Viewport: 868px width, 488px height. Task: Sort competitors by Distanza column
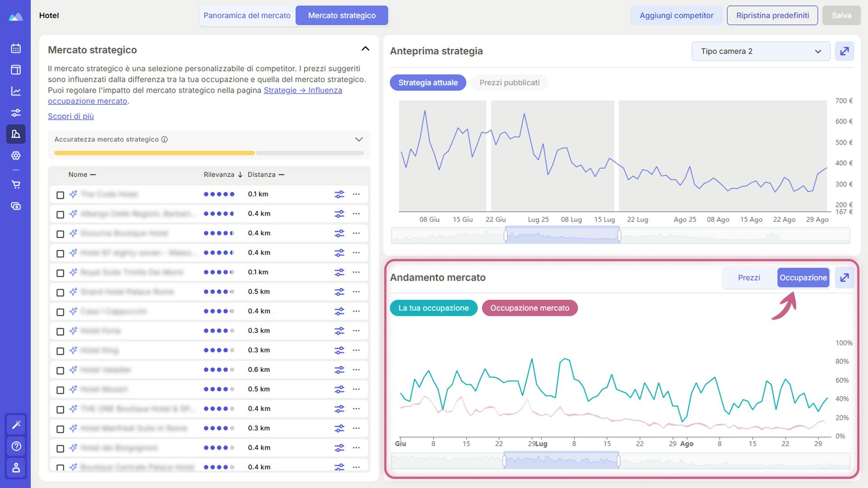click(266, 174)
